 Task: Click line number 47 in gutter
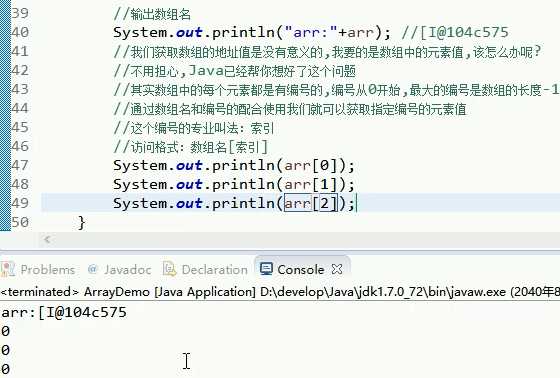[20, 165]
